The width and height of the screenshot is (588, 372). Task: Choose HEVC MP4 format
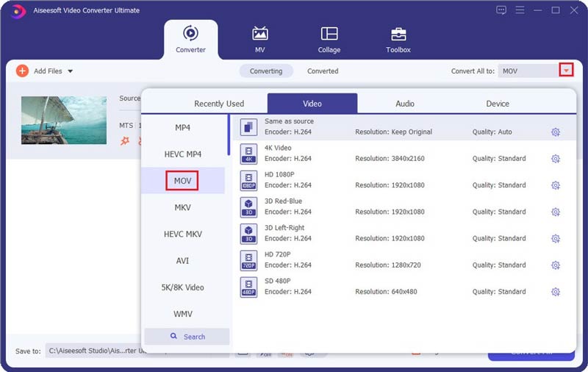(x=182, y=154)
